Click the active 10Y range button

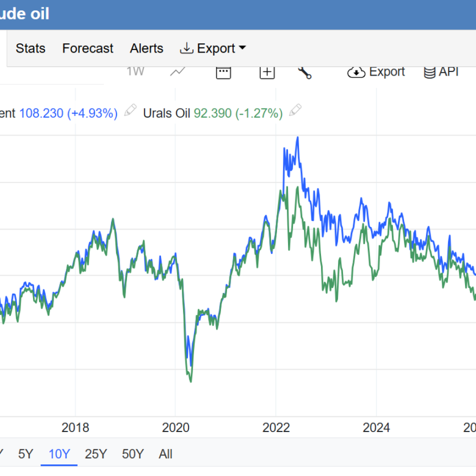click(x=59, y=454)
